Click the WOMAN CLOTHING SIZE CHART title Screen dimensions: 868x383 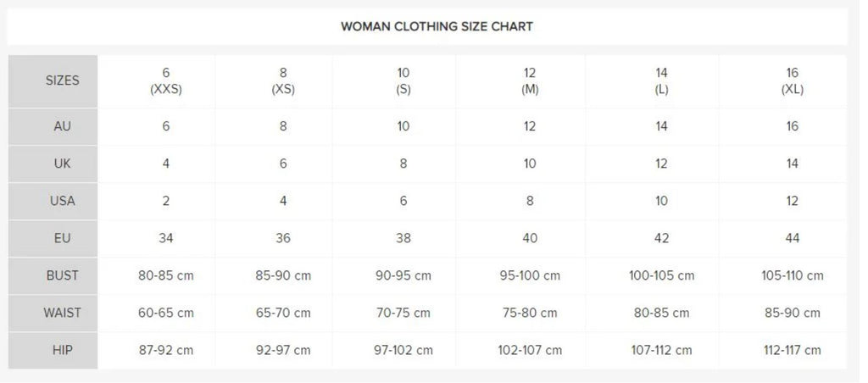(437, 26)
